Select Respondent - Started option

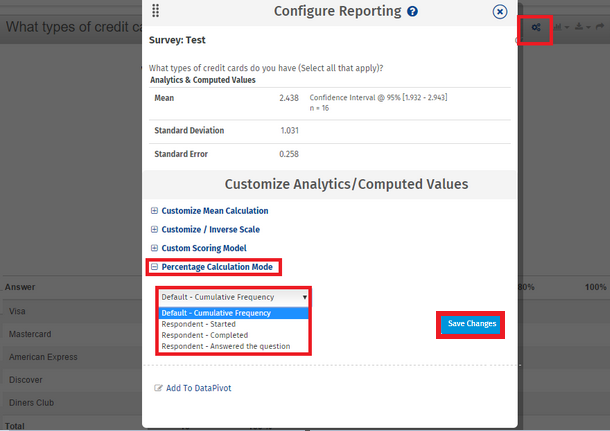point(199,324)
